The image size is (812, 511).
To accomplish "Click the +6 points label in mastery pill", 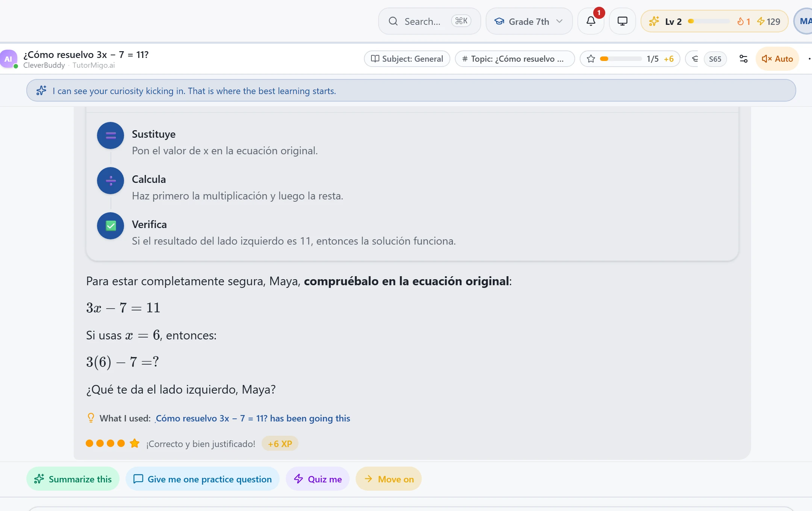I will (x=669, y=59).
